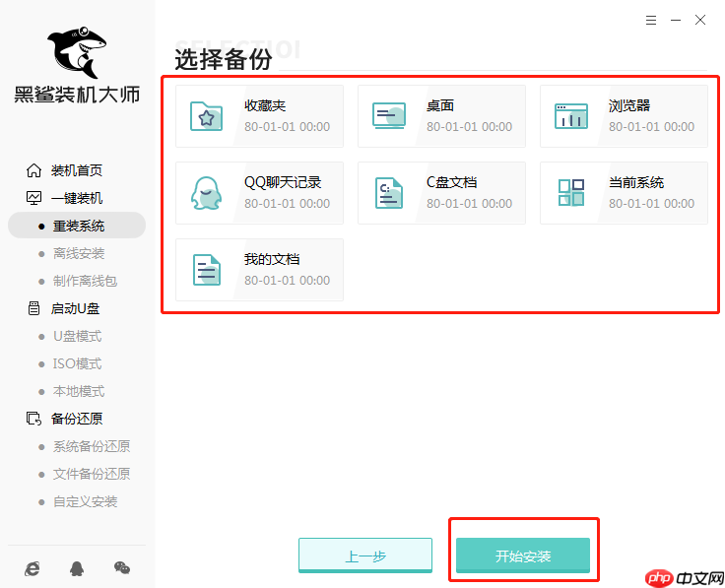Image resolution: width=725 pixels, height=588 pixels.
Task: Close the 黑鲨装机大师 window
Action: tap(700, 20)
